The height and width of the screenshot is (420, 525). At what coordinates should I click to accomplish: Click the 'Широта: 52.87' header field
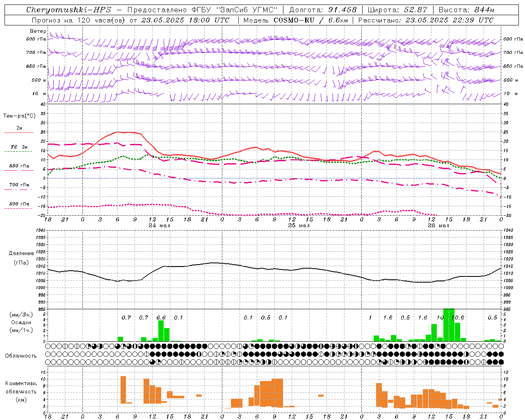[397, 10]
